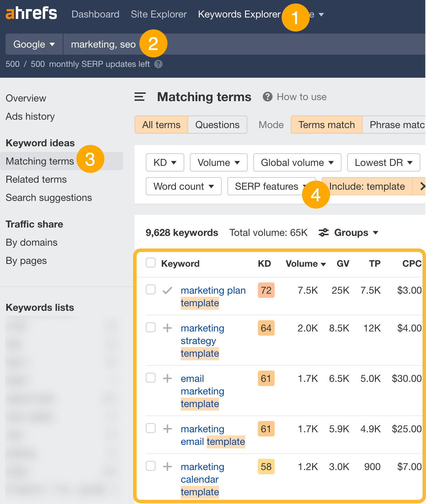Image resolution: width=426 pixels, height=504 pixels.
Task: Switch to the Questions tab
Action: [x=217, y=125]
